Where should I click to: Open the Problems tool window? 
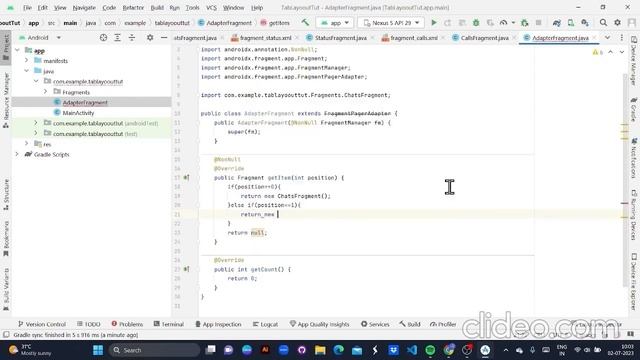pyautogui.click(x=127, y=324)
